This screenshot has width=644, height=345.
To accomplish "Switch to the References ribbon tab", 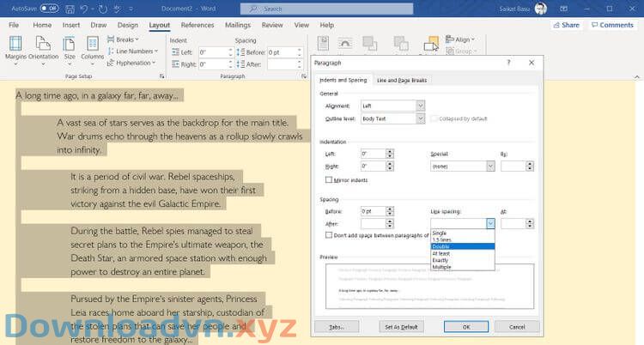I will [x=197, y=25].
